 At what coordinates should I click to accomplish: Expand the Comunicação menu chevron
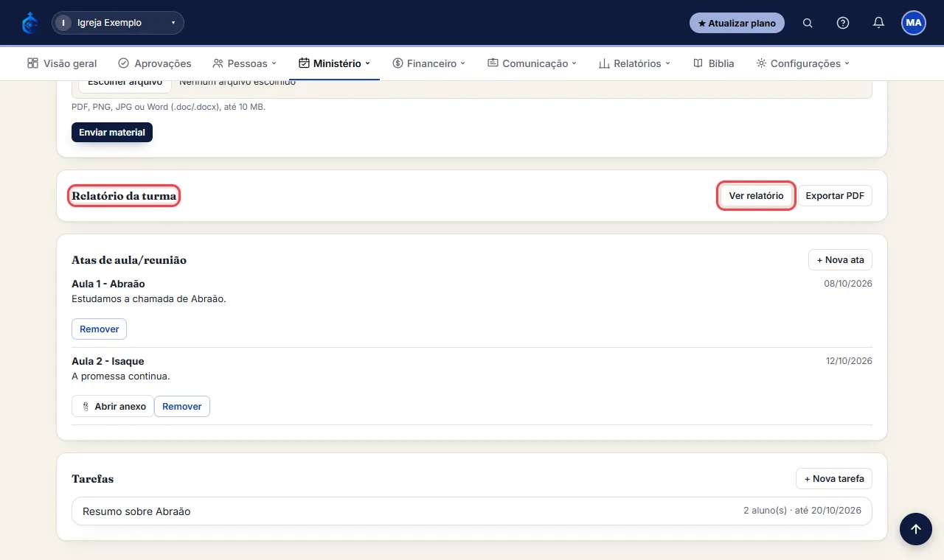click(x=575, y=63)
